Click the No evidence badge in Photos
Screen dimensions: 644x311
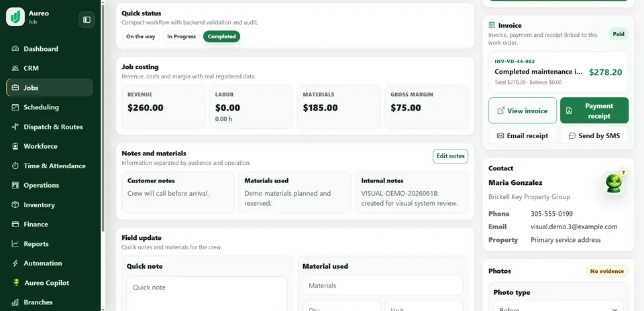[606, 271]
